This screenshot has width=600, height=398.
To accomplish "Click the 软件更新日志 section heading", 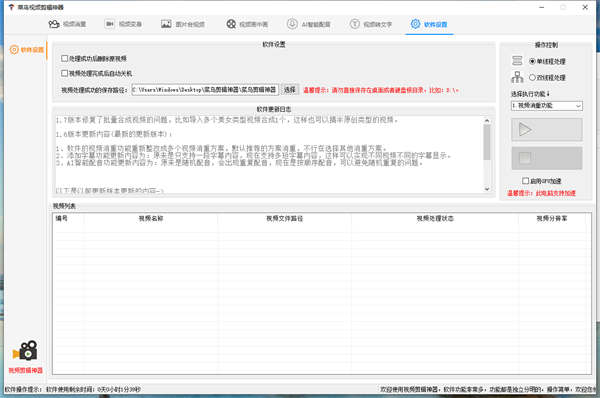I will (x=274, y=109).
